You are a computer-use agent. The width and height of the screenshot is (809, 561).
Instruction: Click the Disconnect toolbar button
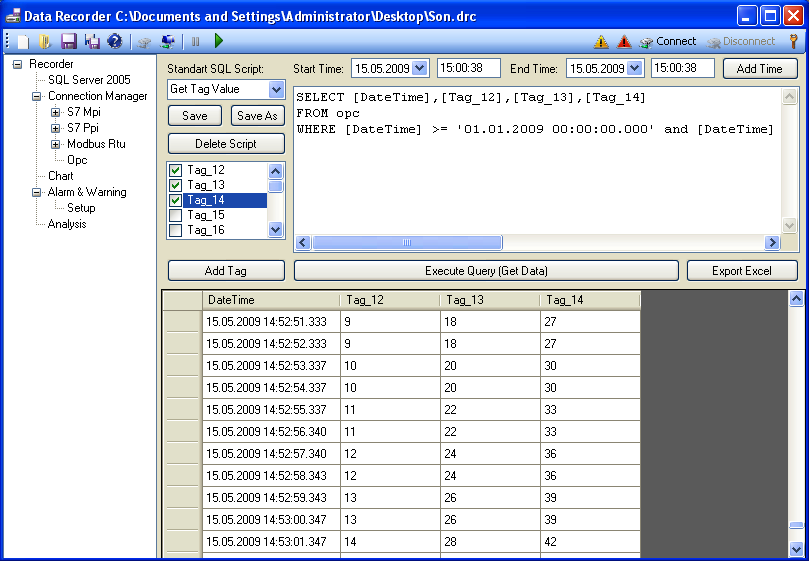(x=740, y=41)
